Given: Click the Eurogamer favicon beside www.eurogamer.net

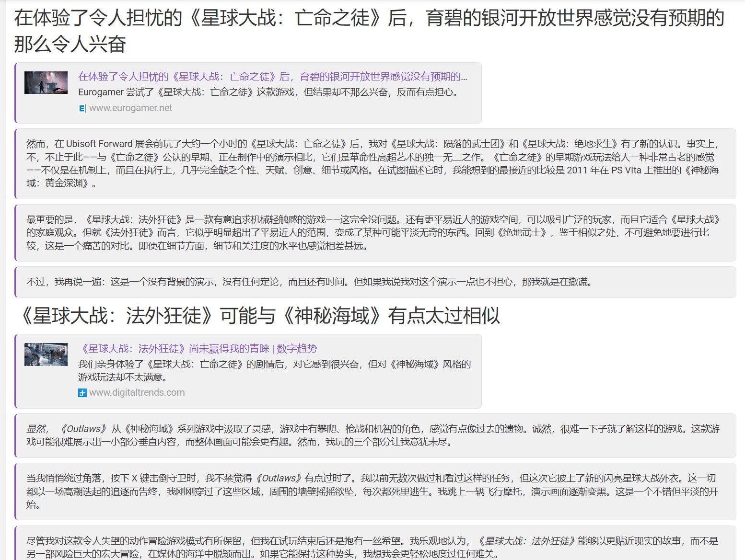Looking at the screenshot, I should coord(82,108).
